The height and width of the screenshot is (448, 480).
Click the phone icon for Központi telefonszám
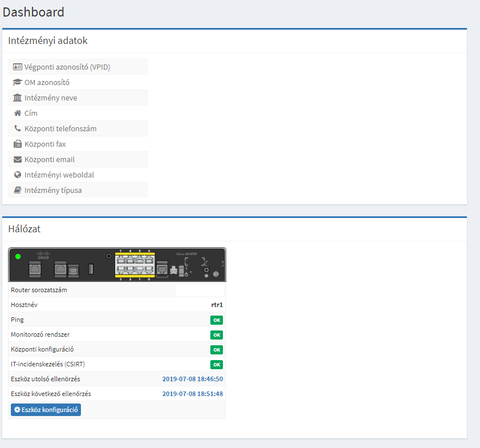18,128
